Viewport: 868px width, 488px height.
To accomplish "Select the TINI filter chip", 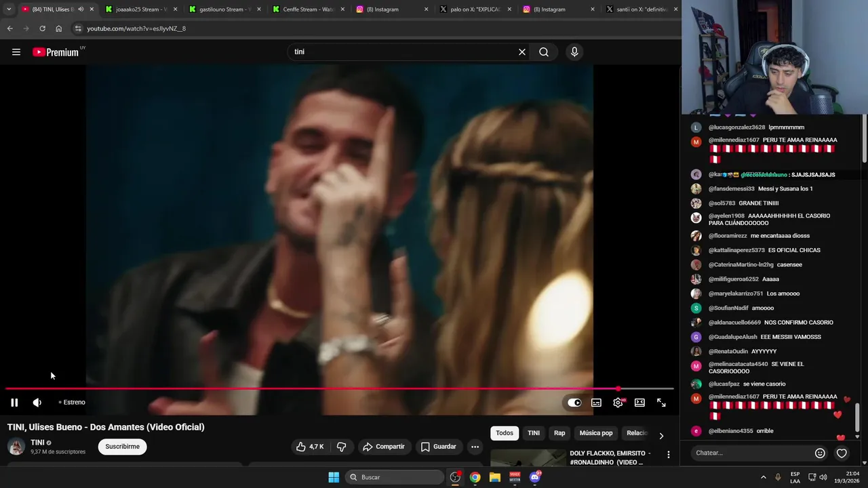I will pyautogui.click(x=534, y=433).
